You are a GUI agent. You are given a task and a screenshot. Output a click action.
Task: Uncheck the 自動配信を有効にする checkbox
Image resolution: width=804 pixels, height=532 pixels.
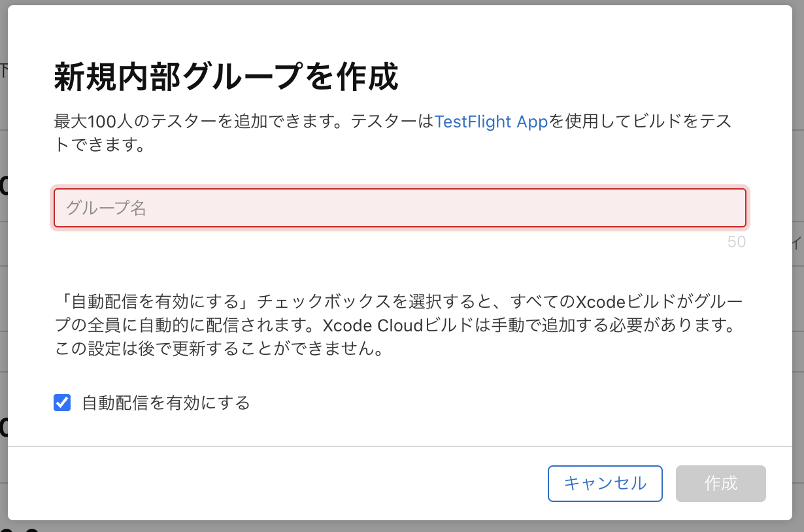click(x=62, y=403)
